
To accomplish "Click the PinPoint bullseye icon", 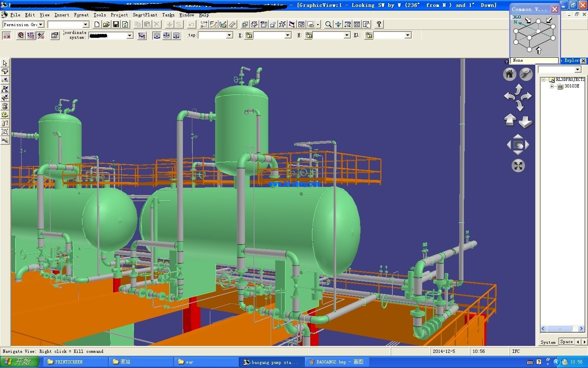I will (x=21, y=36).
